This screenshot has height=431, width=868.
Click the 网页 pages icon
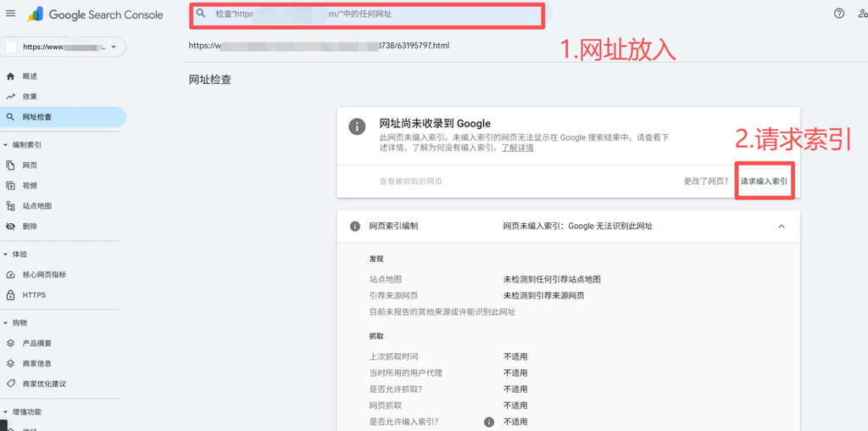tap(10, 165)
